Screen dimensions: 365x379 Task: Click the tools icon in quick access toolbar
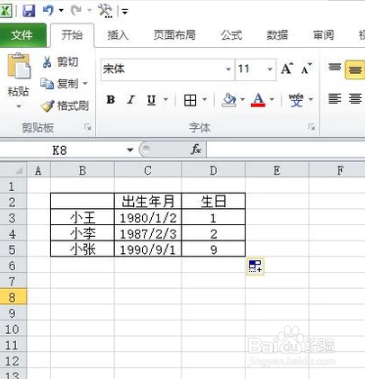(x=105, y=11)
